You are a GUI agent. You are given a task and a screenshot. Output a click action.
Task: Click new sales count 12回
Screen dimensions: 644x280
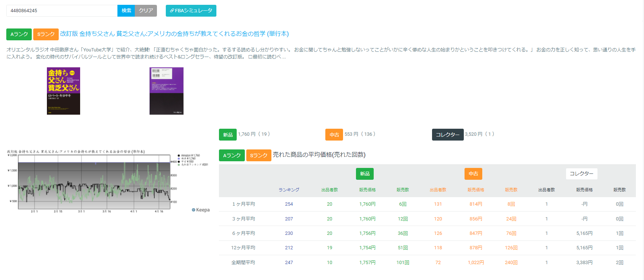402,219
